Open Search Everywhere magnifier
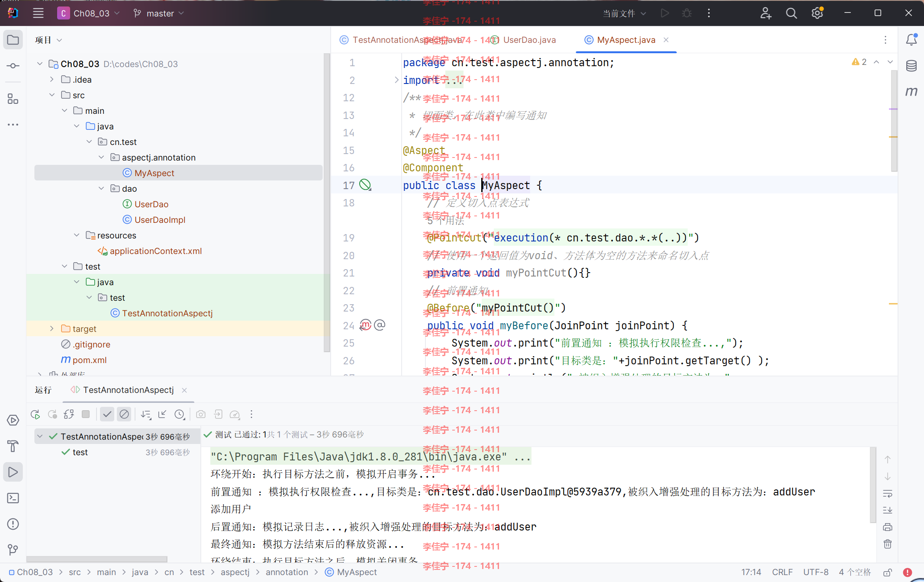 click(x=791, y=13)
